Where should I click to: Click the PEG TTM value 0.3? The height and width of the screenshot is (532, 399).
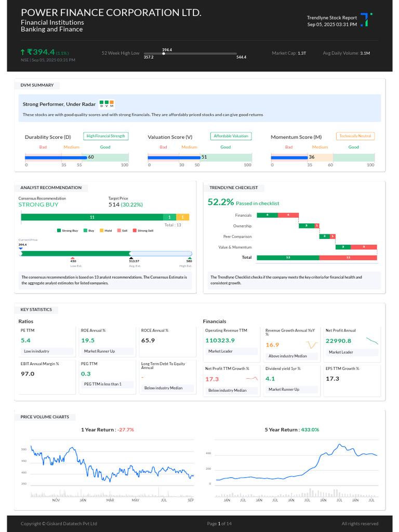point(86,374)
